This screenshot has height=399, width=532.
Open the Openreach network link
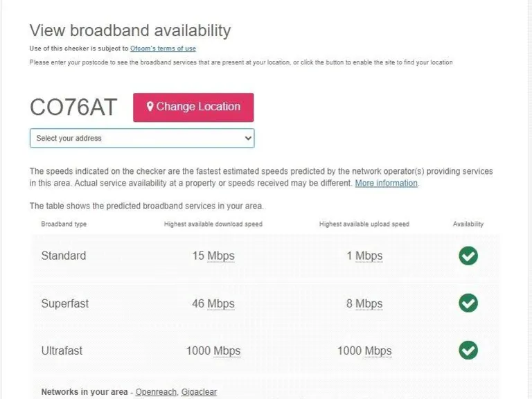click(156, 392)
